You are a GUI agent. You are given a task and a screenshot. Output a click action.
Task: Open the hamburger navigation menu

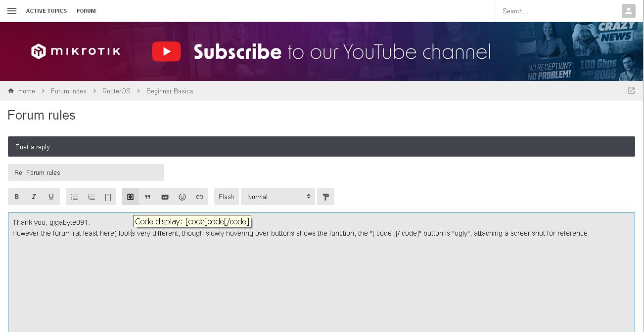click(12, 11)
